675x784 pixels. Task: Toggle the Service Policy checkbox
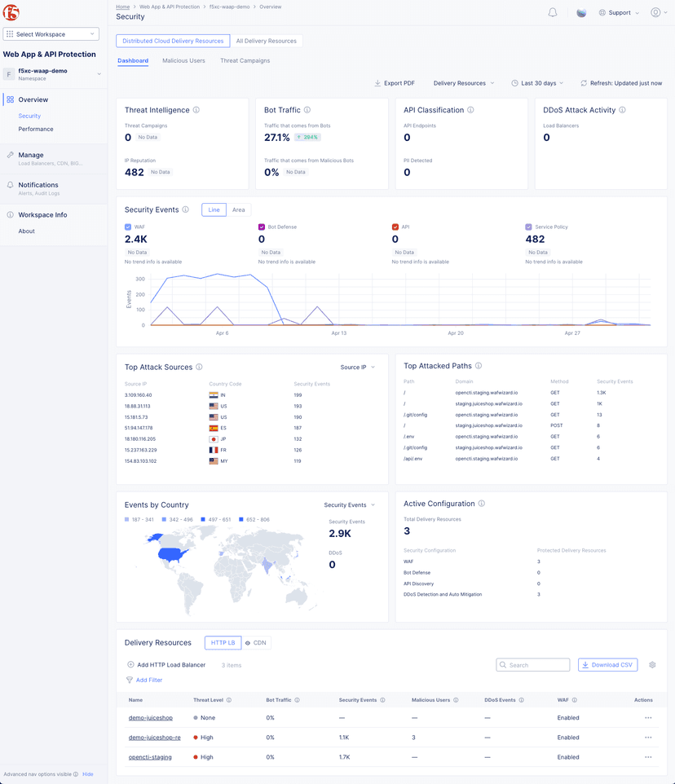click(529, 227)
